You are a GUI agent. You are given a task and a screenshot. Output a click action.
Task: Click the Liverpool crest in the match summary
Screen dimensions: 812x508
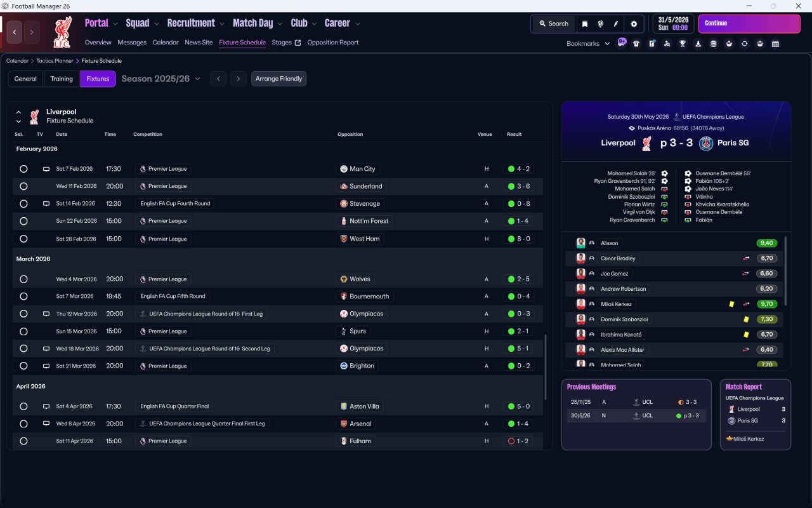pos(647,144)
